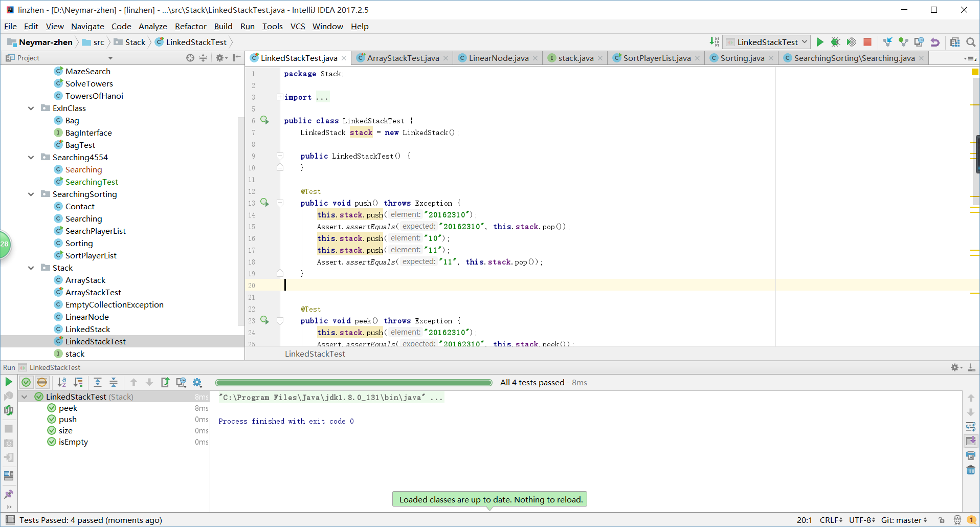Switch to SortPlayerList.java tab
The width and height of the screenshot is (980, 527).
point(657,58)
